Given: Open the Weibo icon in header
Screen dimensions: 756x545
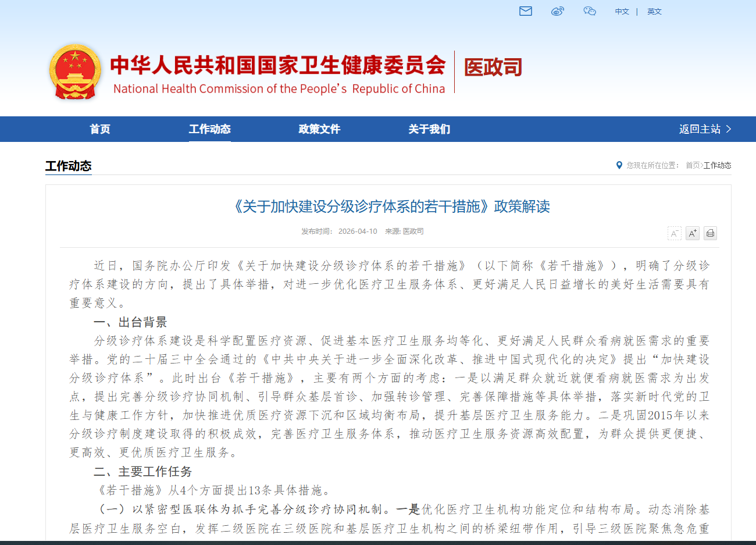Looking at the screenshot, I should [558, 11].
